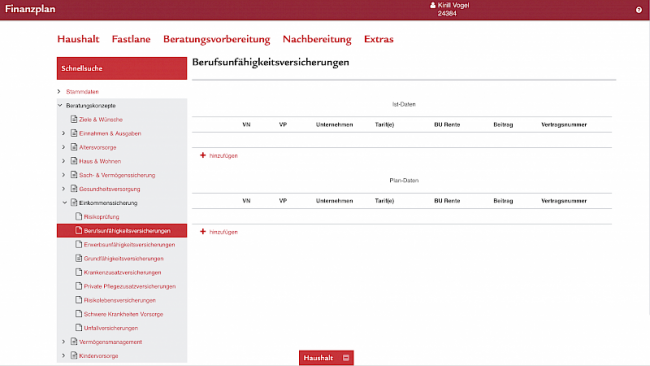Click the Schnellsuche search field
Screen dimensions: 650x366
122,68
